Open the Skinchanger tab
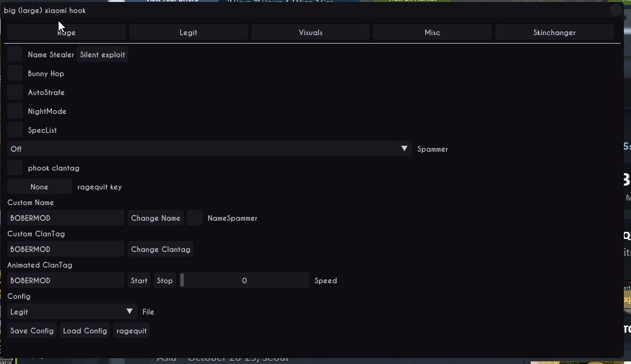 click(x=555, y=33)
